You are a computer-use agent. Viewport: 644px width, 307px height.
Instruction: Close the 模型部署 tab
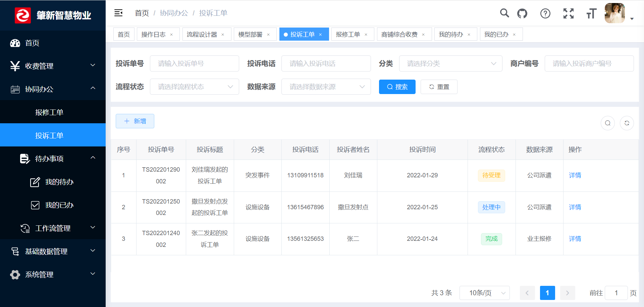268,35
